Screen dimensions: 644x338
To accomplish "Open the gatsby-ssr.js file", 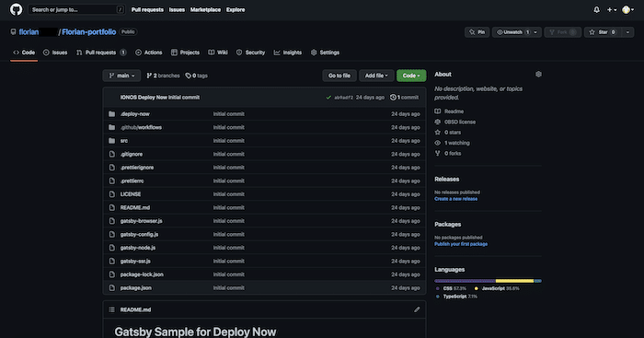I will point(135,262).
